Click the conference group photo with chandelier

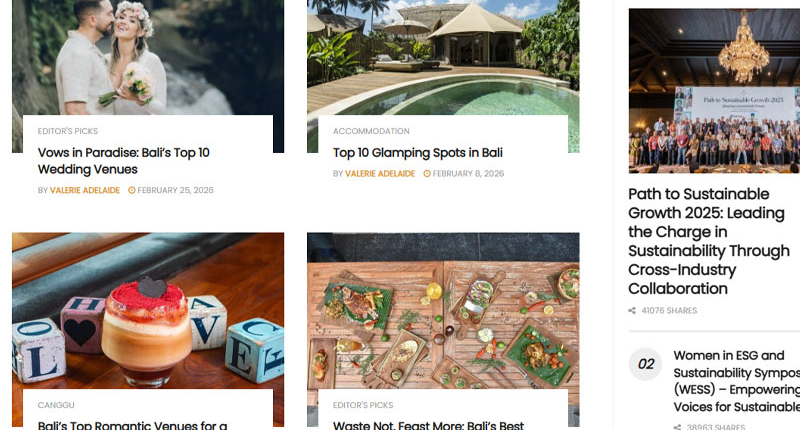point(714,91)
